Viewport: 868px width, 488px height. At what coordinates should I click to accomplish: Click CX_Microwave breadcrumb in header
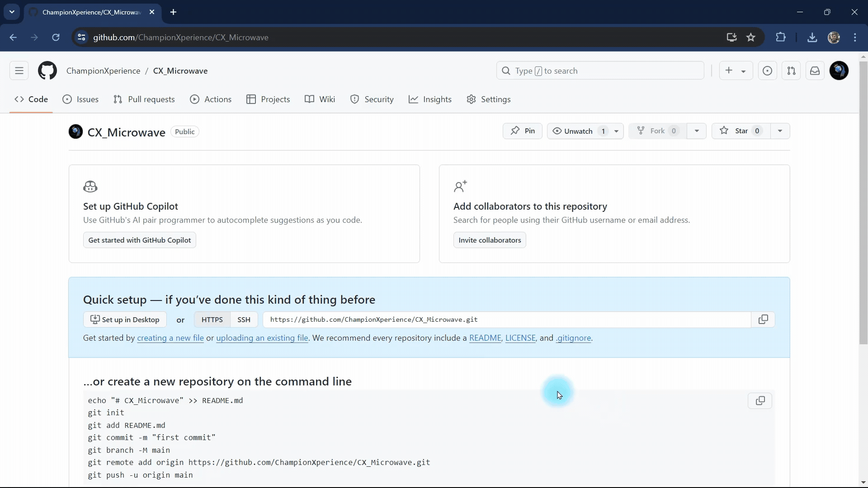coord(180,71)
